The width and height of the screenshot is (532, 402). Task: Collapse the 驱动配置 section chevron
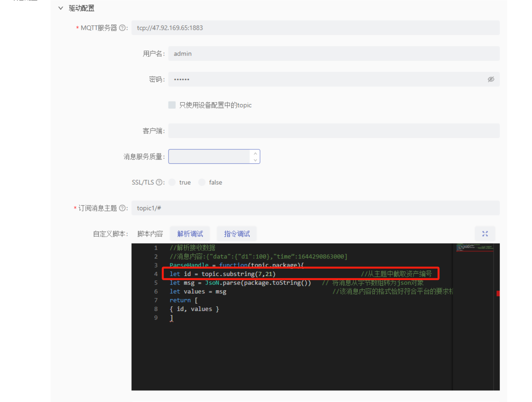[61, 8]
